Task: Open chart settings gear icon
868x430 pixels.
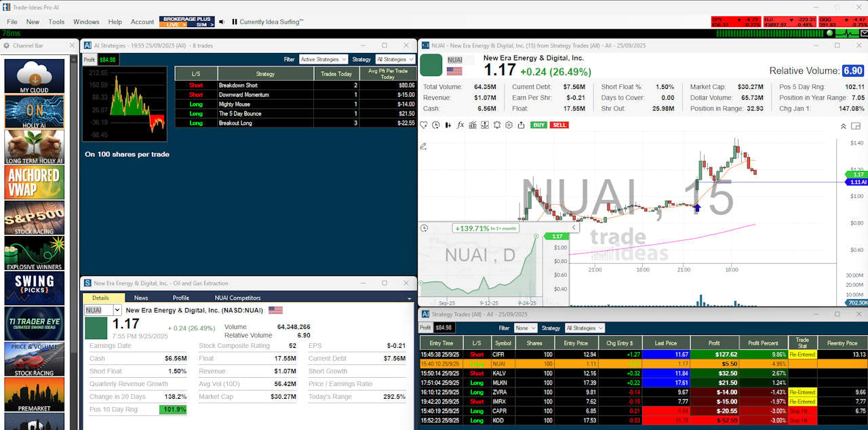Action: pyautogui.click(x=509, y=125)
